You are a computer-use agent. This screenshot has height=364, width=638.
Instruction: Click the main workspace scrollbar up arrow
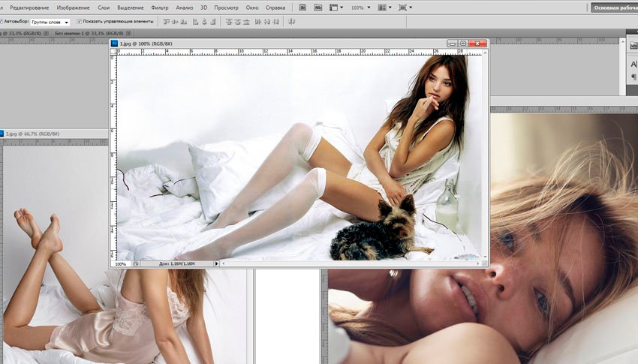pyautogui.click(x=622, y=42)
